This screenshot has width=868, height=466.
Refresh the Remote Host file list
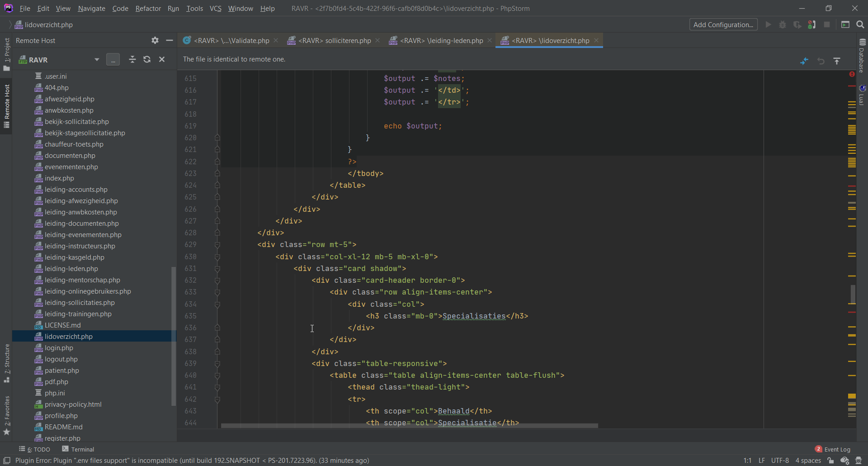tap(147, 59)
